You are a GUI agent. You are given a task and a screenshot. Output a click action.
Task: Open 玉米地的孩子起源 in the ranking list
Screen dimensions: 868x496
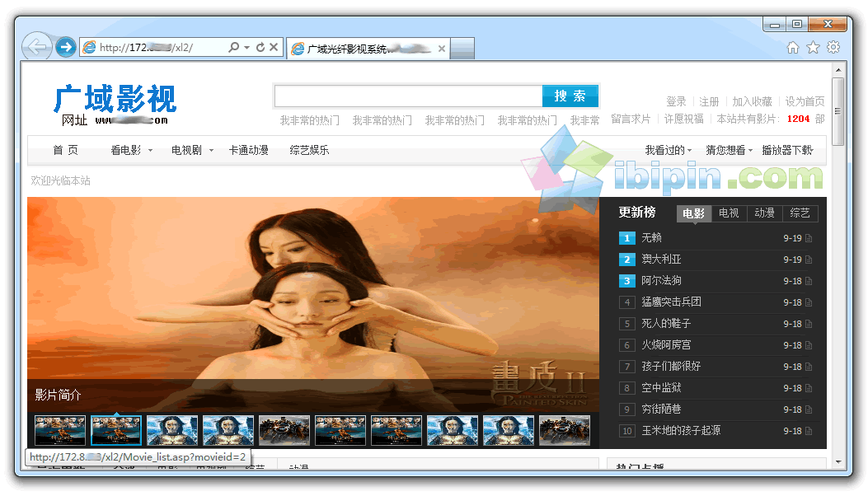[682, 431]
